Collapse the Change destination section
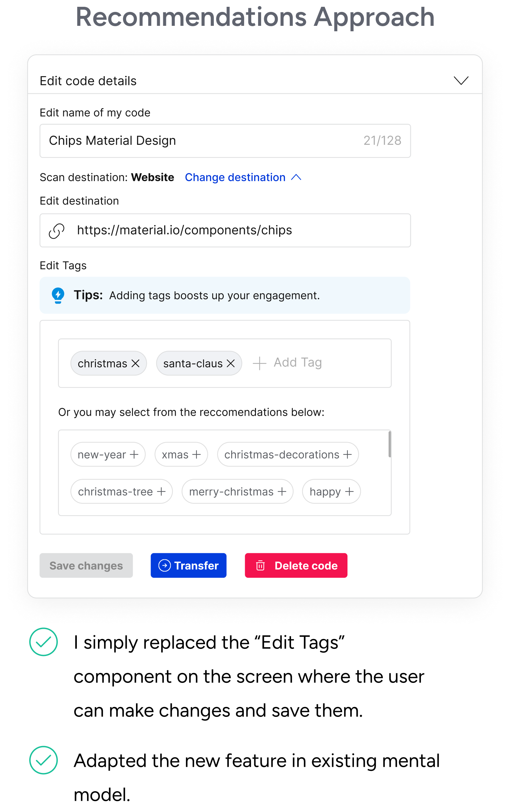Viewport: 510px width, 812px height. [296, 177]
